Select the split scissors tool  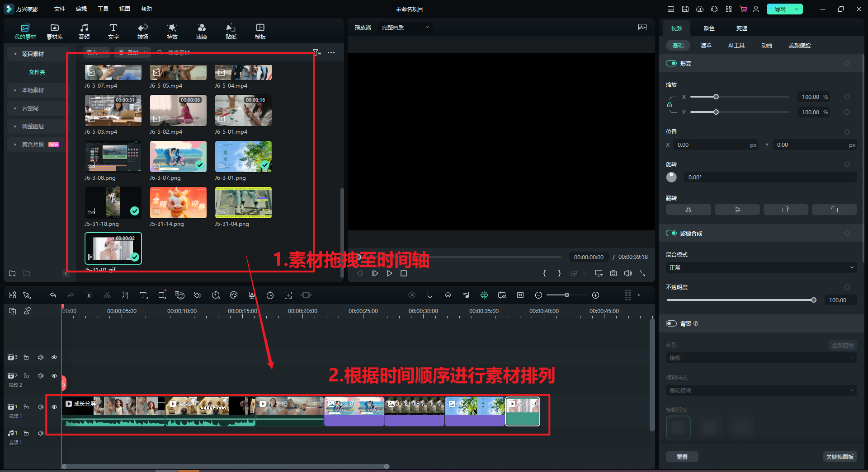click(x=107, y=295)
